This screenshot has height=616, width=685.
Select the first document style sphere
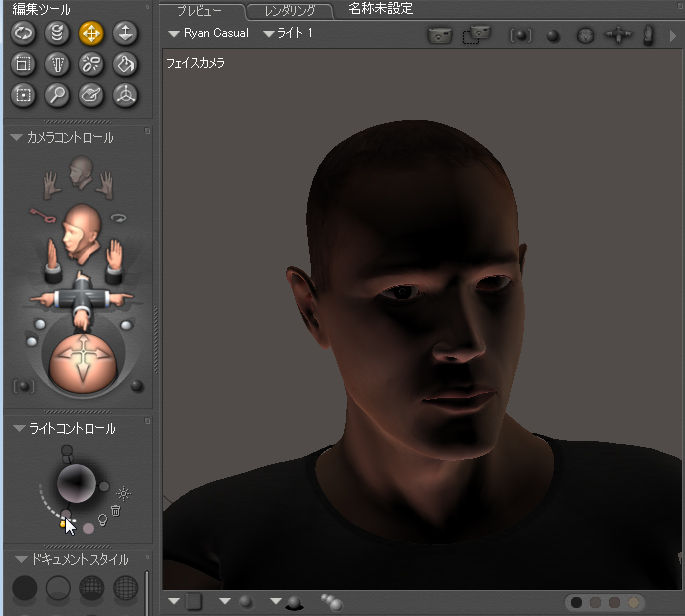point(25,587)
